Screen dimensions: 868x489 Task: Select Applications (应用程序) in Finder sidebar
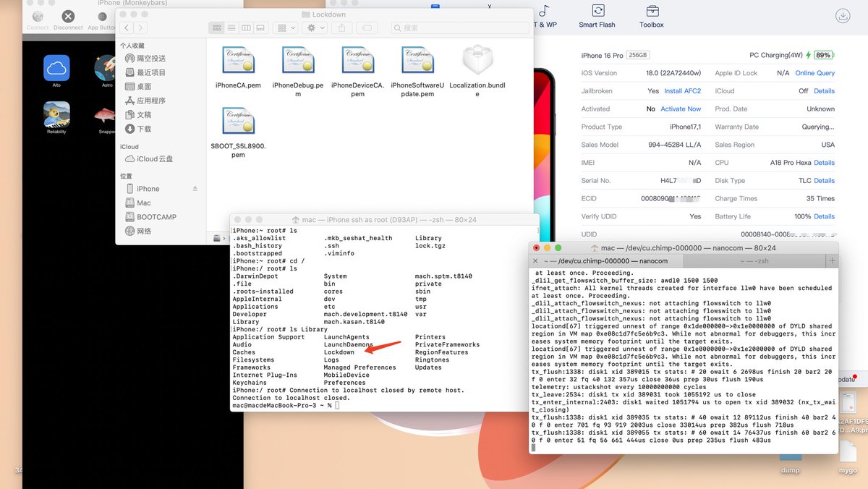pos(145,101)
